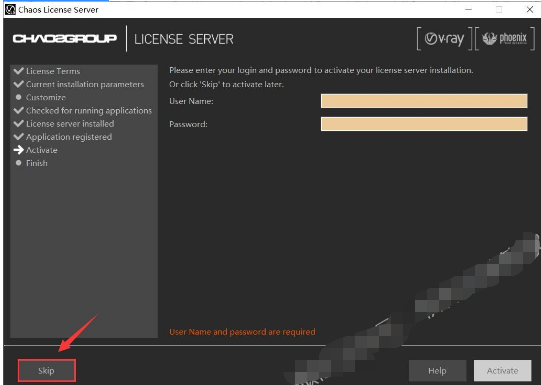Minimize the Chaos License Server window
The image size is (541, 385).
(x=468, y=9)
